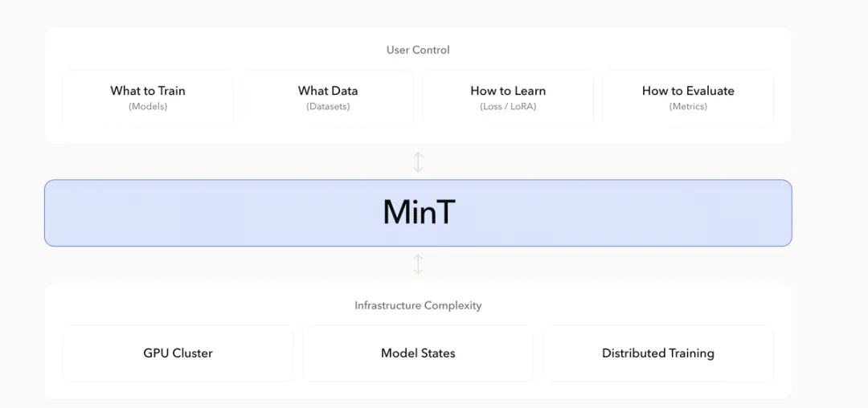Select the What Data title
Screen dimensions: 868x408
click(x=328, y=91)
